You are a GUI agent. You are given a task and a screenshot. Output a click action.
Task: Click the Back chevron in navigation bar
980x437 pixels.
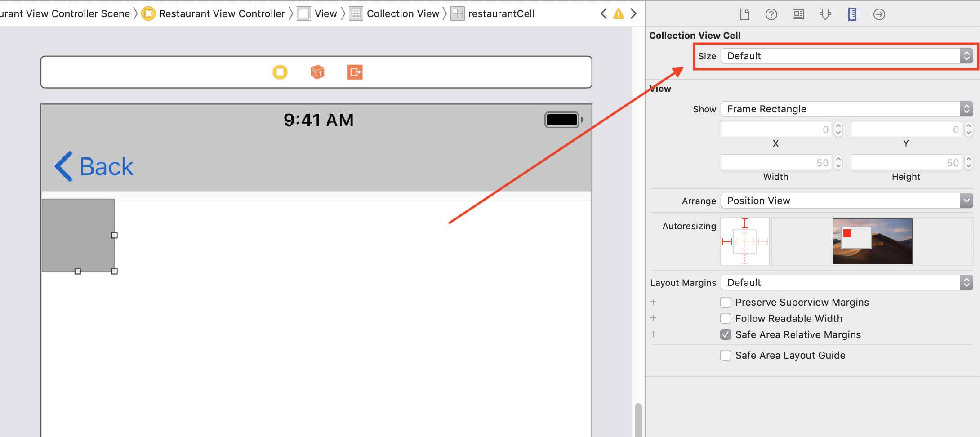coord(64,166)
